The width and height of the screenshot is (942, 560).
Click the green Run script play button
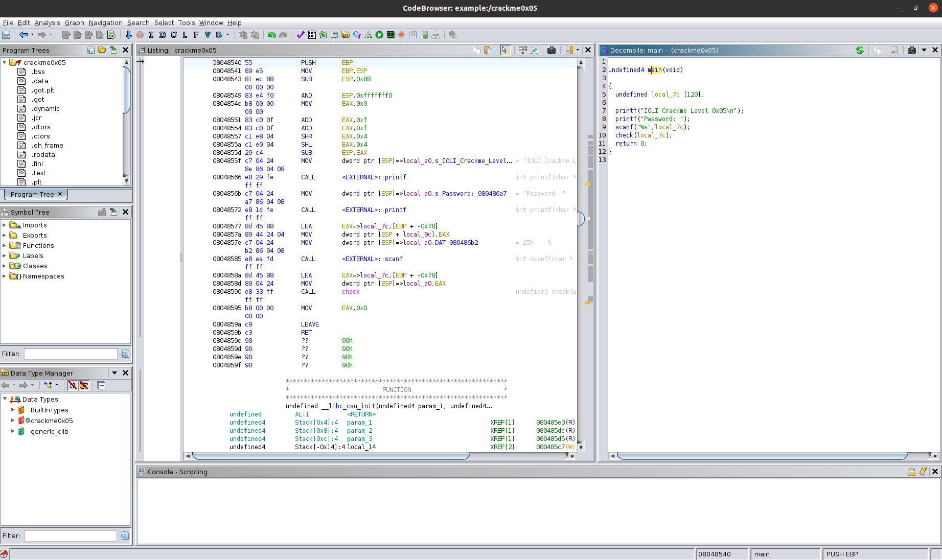tap(379, 35)
